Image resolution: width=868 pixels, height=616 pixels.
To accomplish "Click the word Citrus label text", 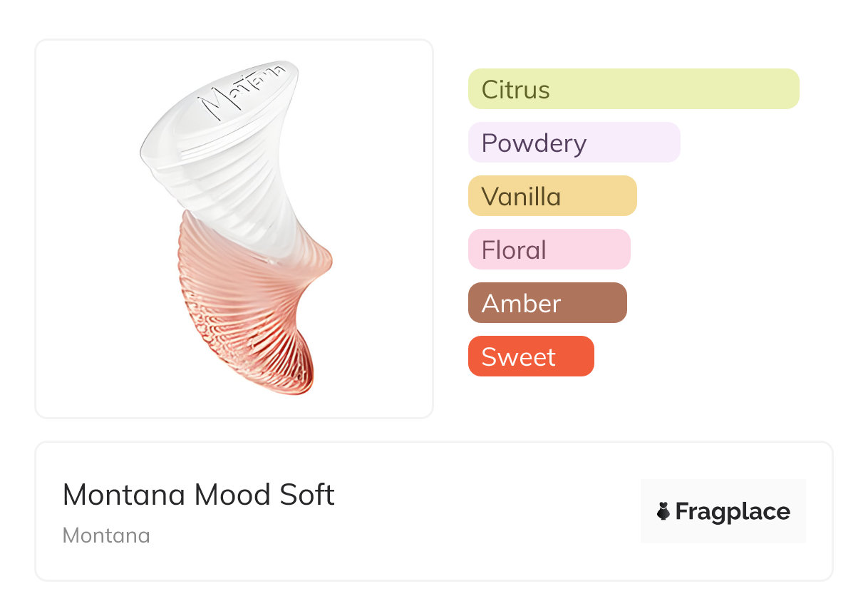I will point(515,90).
